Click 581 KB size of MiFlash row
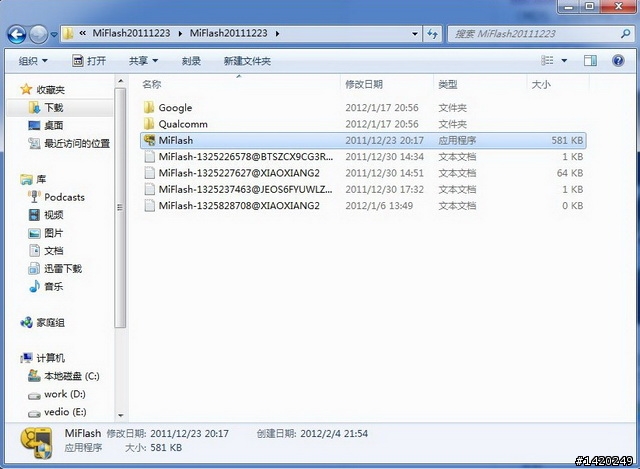Viewport: 640px width, 469px height. [x=567, y=140]
